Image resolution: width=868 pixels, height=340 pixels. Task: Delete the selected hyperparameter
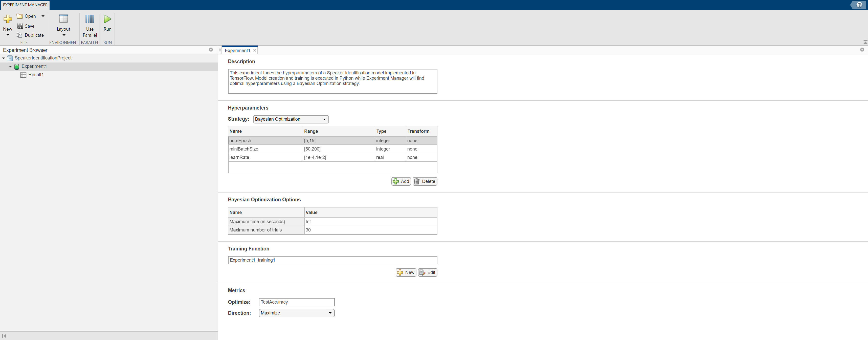coord(425,181)
